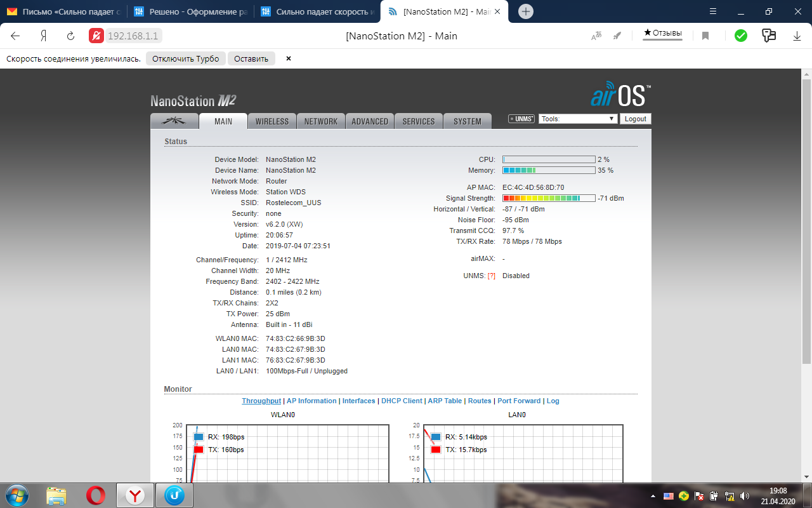The image size is (812, 508).
Task: Open the AP Information link
Action: coord(311,401)
